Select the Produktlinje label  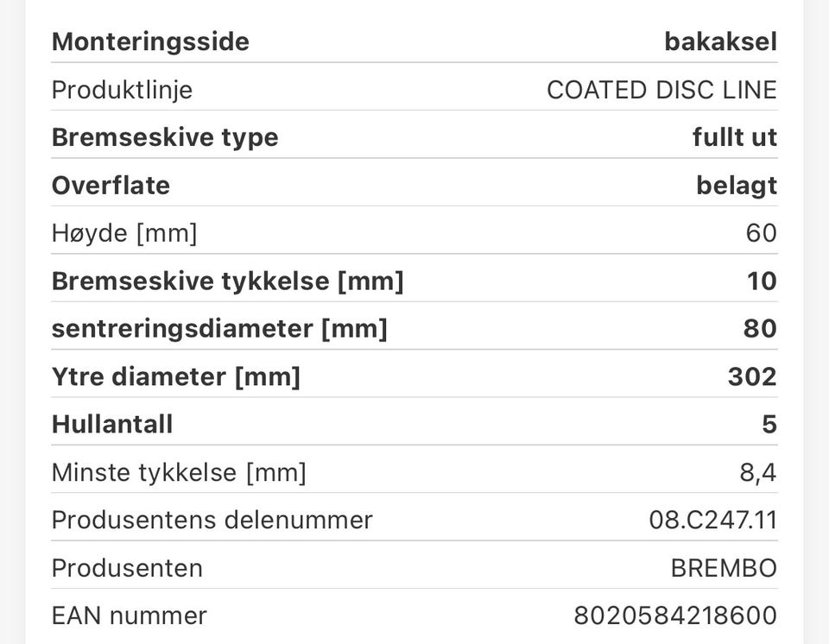pyautogui.click(x=122, y=91)
